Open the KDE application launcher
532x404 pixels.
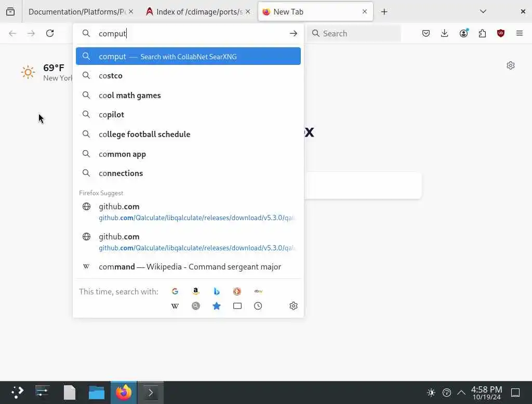coord(17,393)
